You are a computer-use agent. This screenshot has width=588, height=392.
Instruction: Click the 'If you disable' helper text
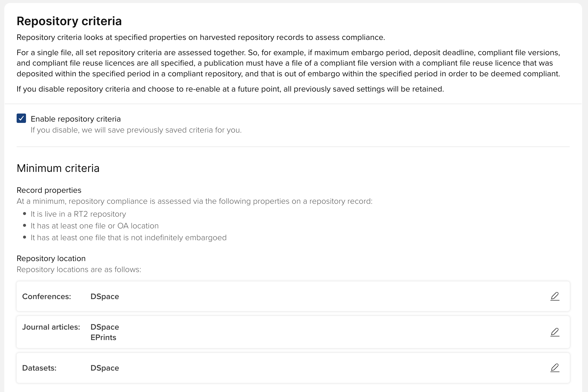tap(136, 130)
